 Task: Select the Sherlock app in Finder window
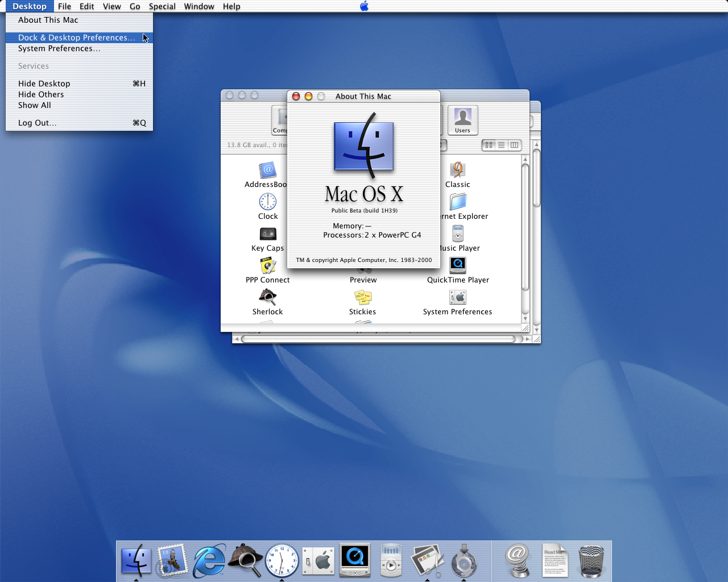click(268, 297)
